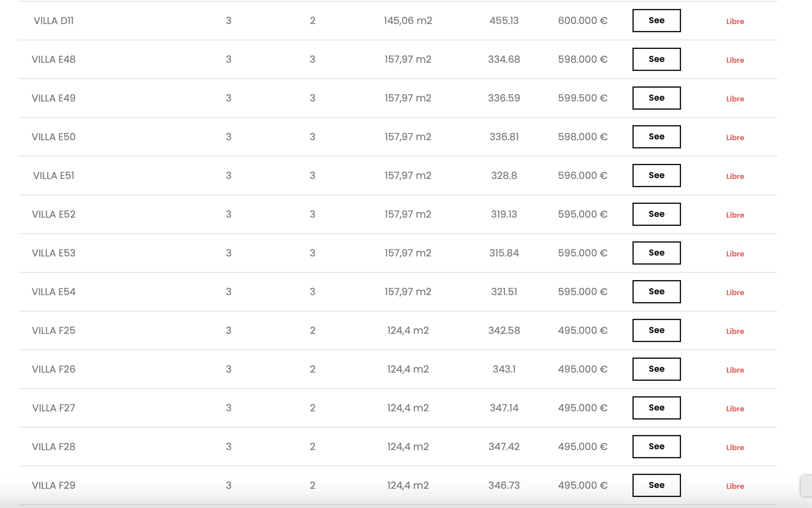Open VILLA E51 with its See button

pyautogui.click(x=657, y=175)
